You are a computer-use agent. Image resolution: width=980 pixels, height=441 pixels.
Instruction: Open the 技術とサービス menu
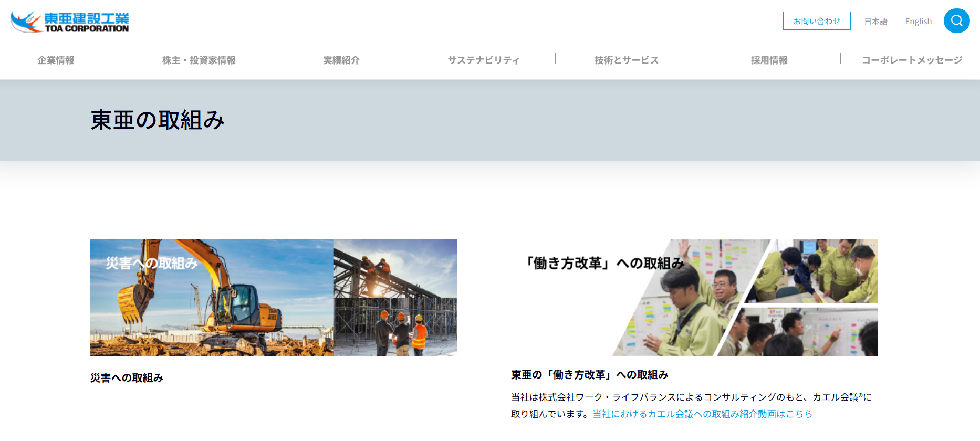click(x=627, y=60)
